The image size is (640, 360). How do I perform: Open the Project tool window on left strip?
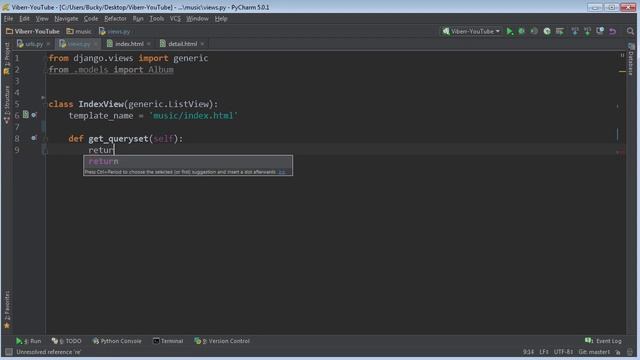7,58
